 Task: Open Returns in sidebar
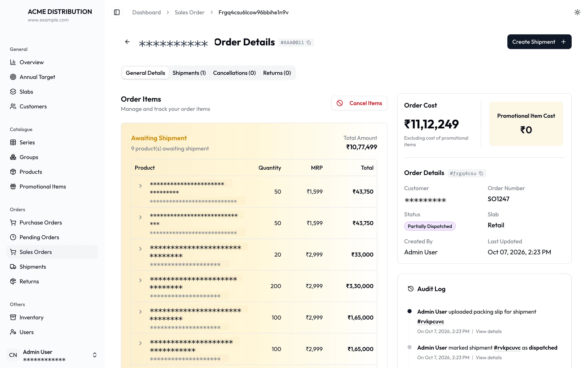52,281
